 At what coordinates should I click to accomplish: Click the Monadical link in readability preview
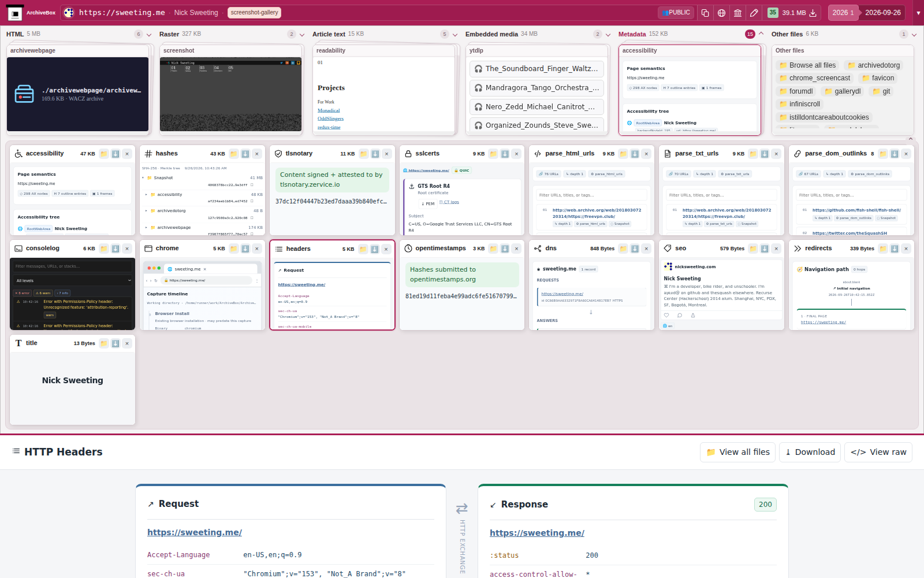pos(329,110)
